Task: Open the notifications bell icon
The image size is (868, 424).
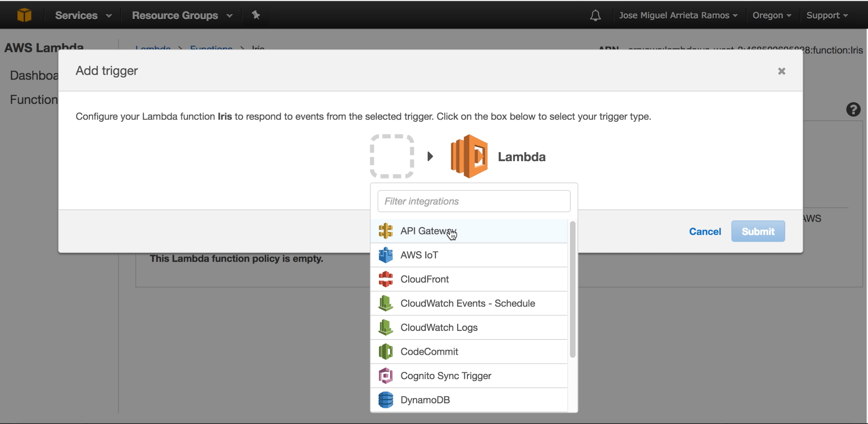Action: click(x=595, y=15)
